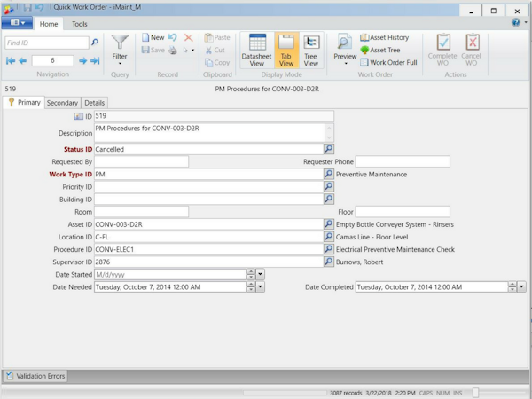Expand the Date Completed calendar dropdown
Viewport: 532px width, 399px height.
tap(521, 287)
